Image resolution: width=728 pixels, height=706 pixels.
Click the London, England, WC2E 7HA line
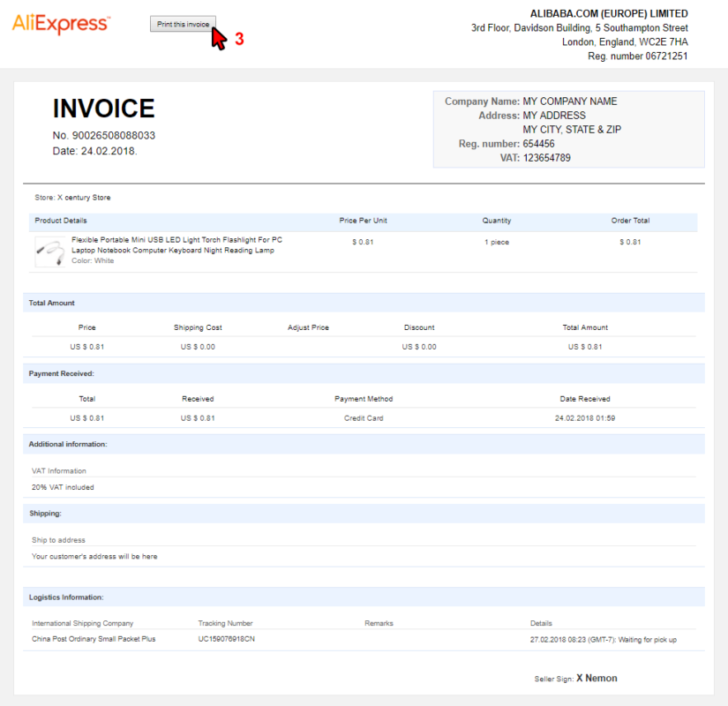625,41
